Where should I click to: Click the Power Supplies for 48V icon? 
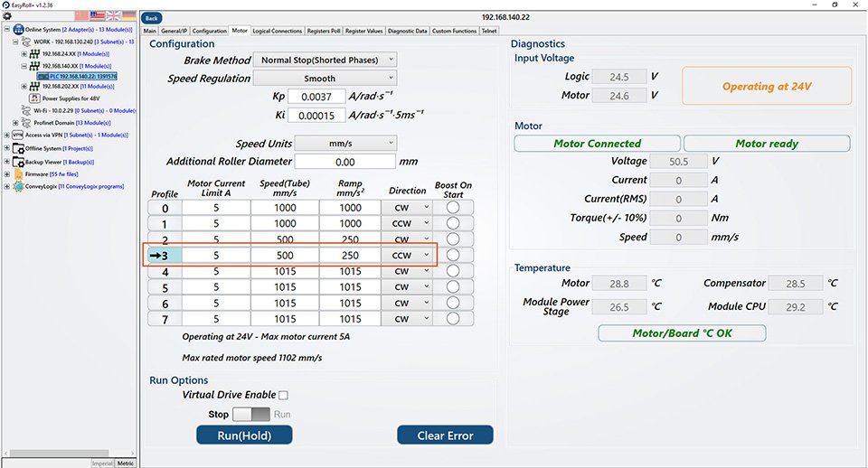[x=35, y=98]
